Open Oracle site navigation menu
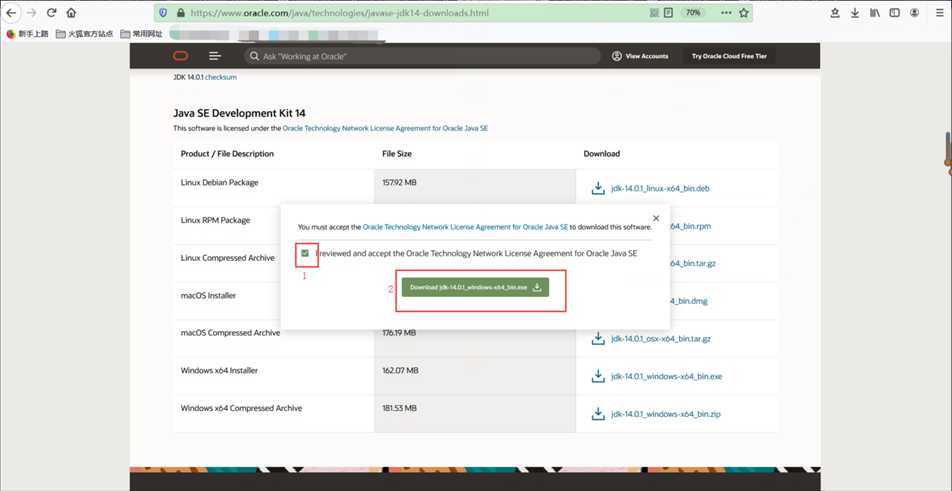The width and height of the screenshot is (952, 491). pyautogui.click(x=215, y=56)
